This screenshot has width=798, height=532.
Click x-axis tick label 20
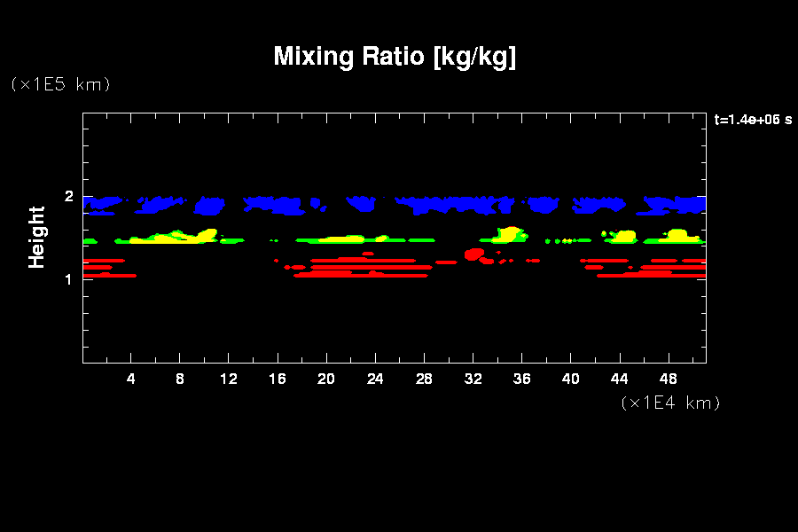tap(326, 379)
